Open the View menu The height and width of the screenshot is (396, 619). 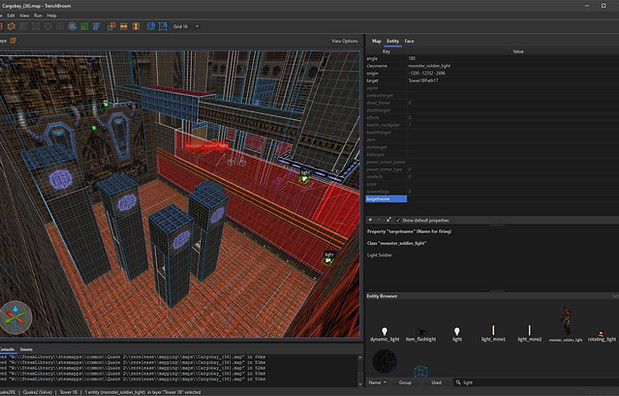(x=24, y=15)
